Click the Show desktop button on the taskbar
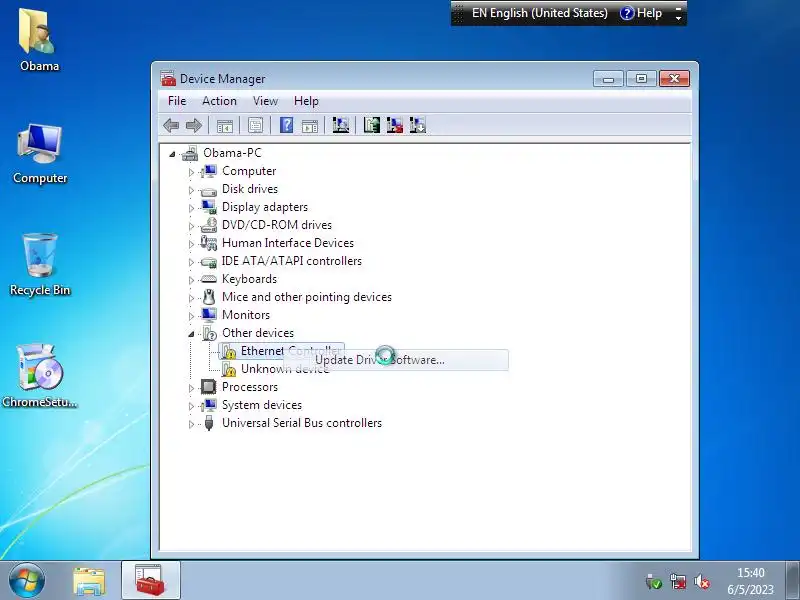Viewport: 800px width, 600px height. tap(792, 581)
